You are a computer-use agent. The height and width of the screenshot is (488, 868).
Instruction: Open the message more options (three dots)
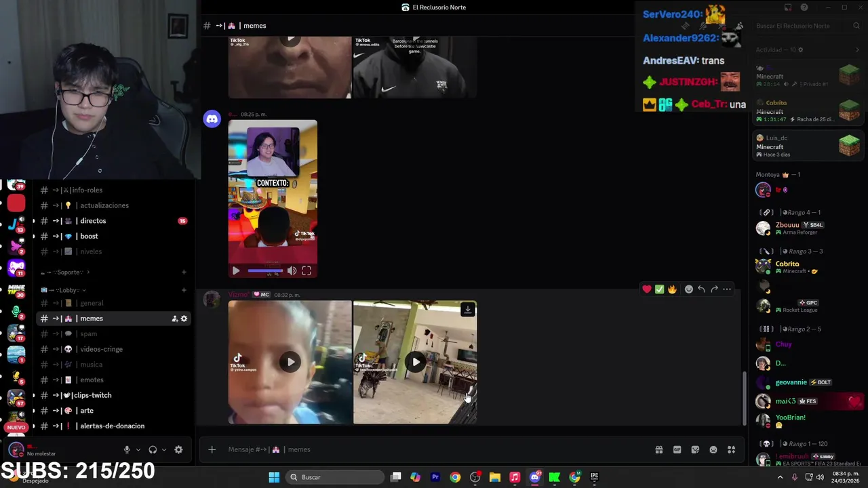point(727,289)
